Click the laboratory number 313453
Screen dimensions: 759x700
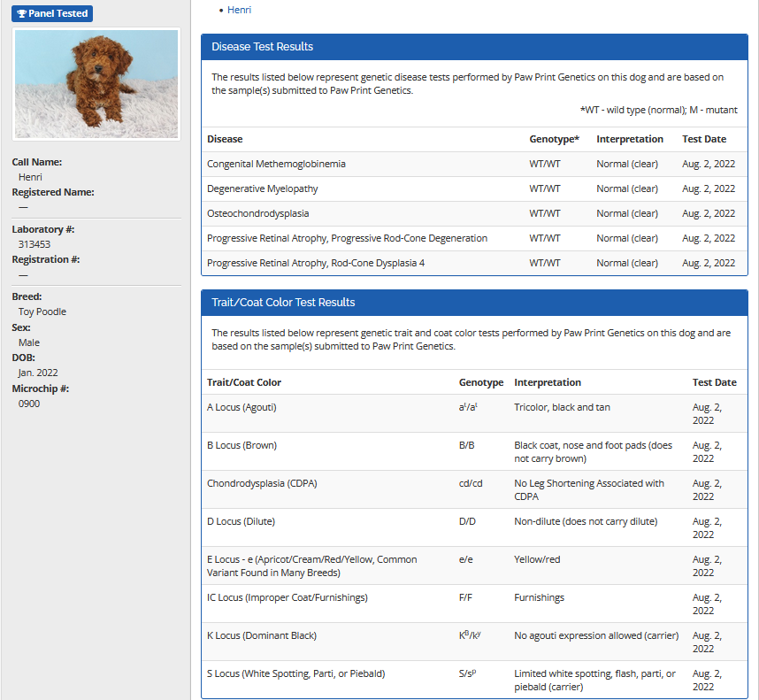tap(34, 244)
